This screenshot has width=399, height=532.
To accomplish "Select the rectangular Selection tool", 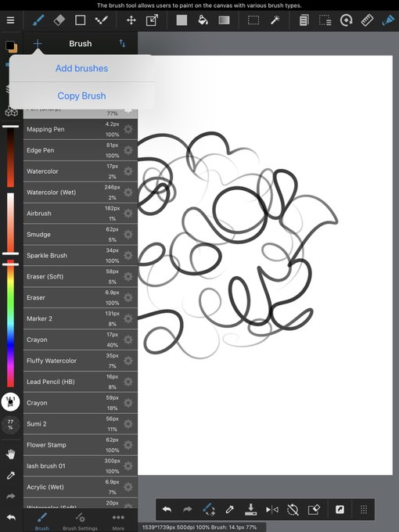I will [x=253, y=20].
